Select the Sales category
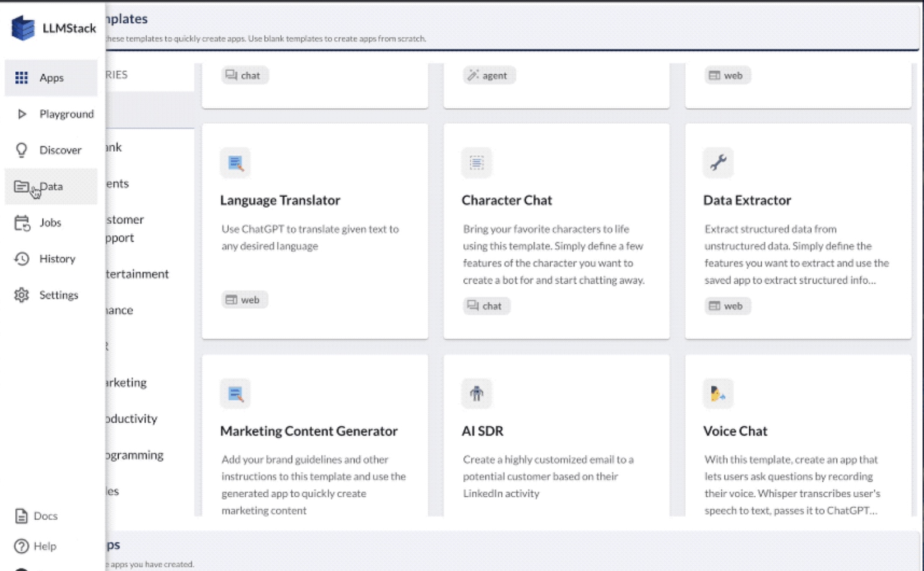924x571 pixels. [112, 491]
